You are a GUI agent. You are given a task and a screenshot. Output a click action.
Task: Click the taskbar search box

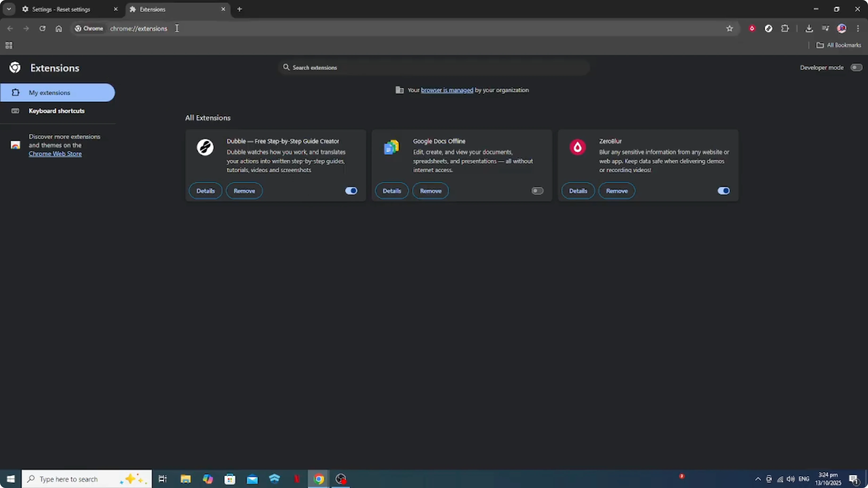(87, 479)
